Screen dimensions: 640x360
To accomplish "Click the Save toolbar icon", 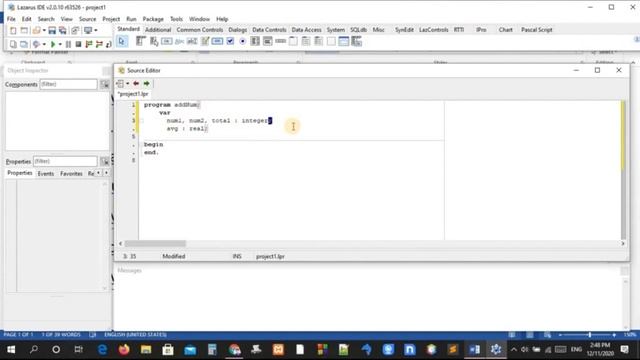I will (52, 31).
